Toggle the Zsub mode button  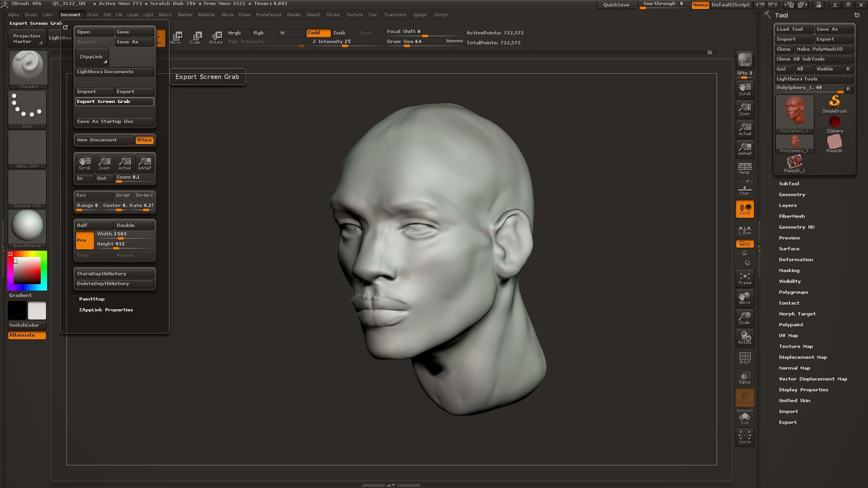(339, 33)
